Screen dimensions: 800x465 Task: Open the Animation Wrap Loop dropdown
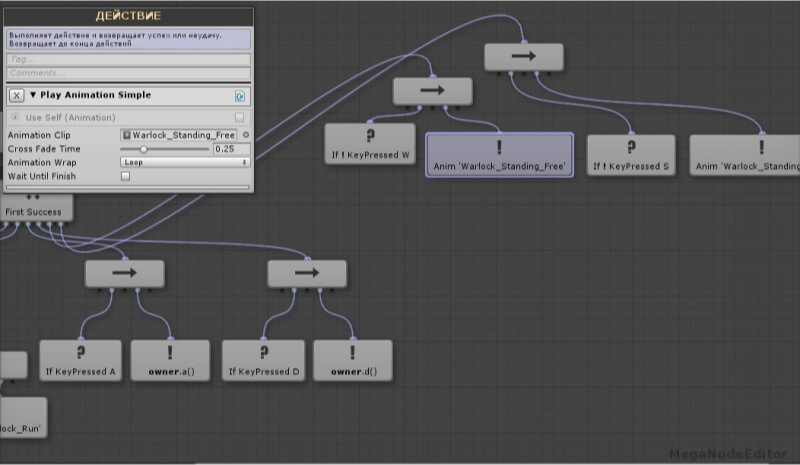click(184, 162)
